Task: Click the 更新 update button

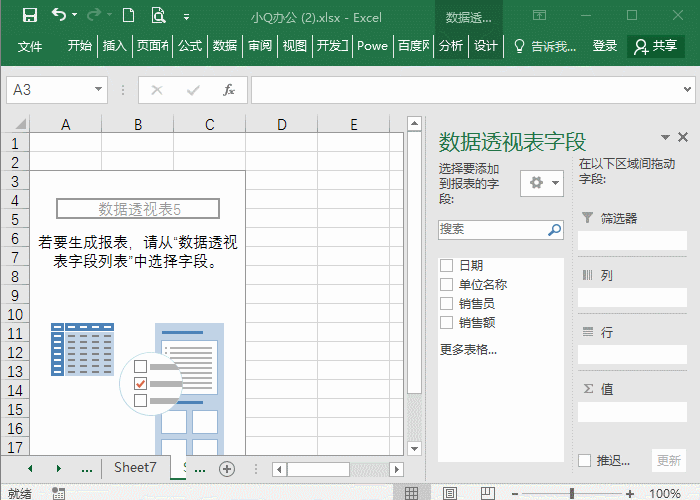Action: 668,460
